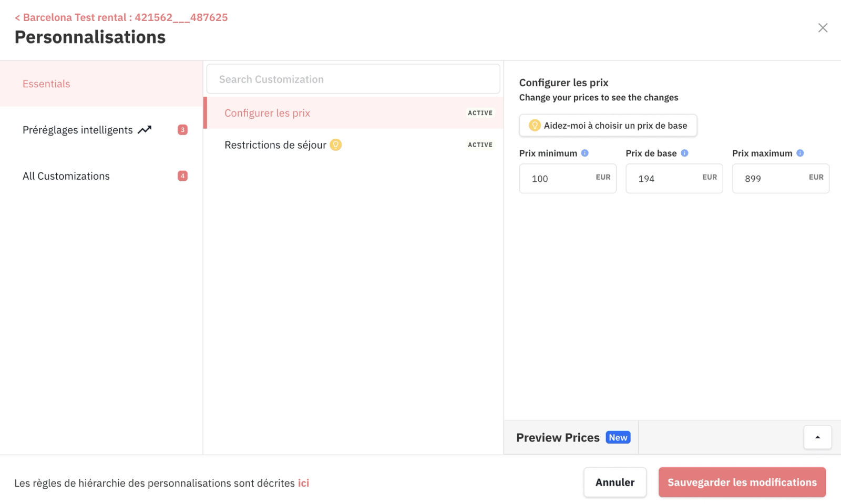
Task: Click the Prix minimum input field
Action: click(568, 179)
